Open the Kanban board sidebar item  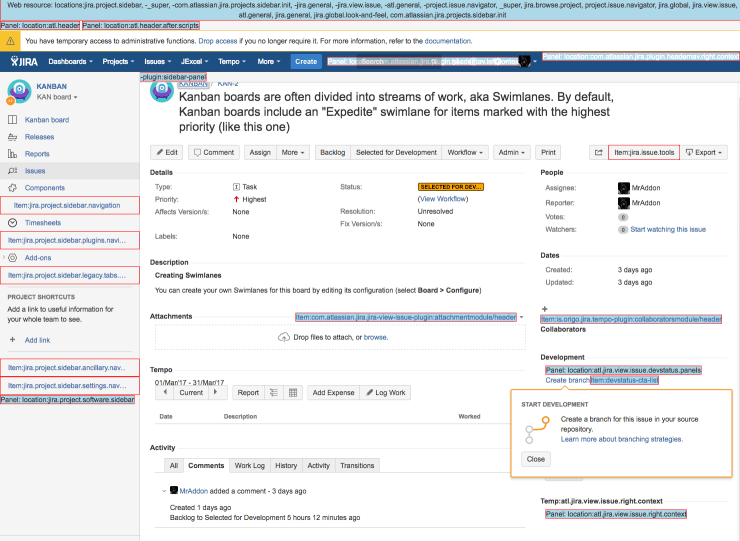[x=46, y=120]
